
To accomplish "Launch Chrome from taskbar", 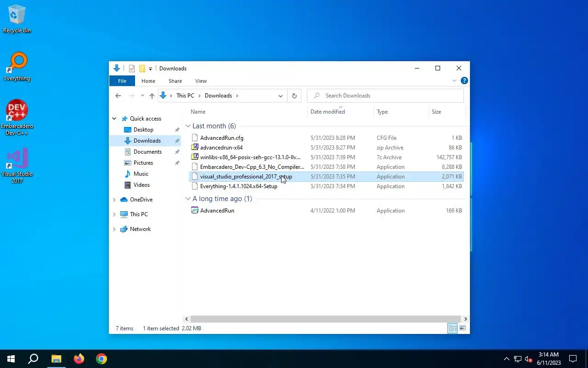I will [x=102, y=359].
